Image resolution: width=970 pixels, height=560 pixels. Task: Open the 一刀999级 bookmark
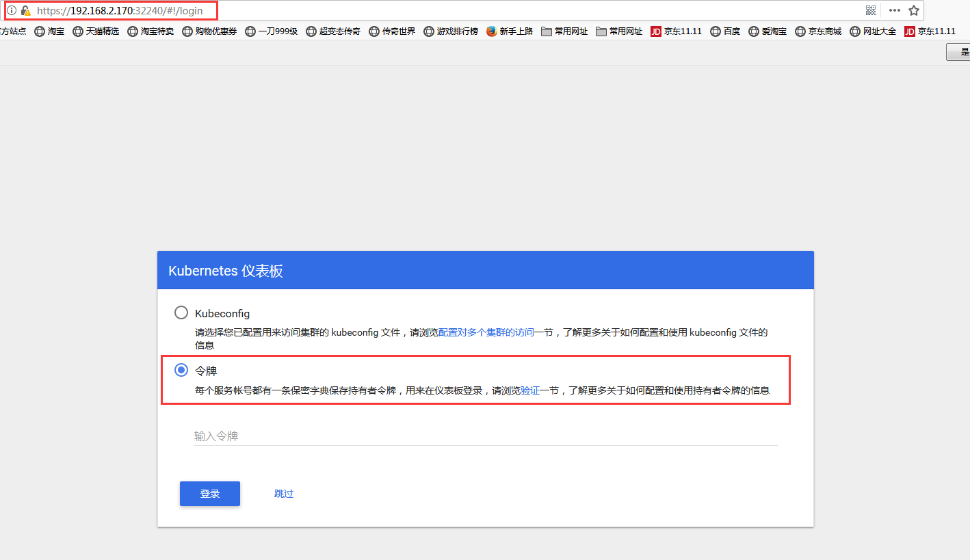271,31
